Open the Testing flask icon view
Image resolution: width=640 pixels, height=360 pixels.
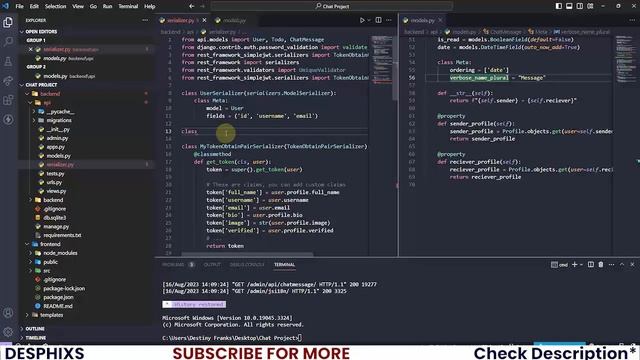tap(8, 61)
